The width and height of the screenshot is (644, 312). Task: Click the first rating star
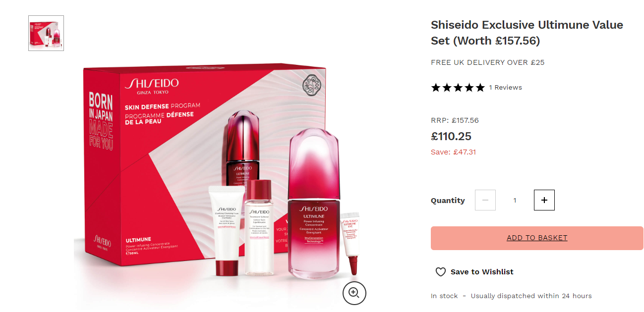[436, 88]
